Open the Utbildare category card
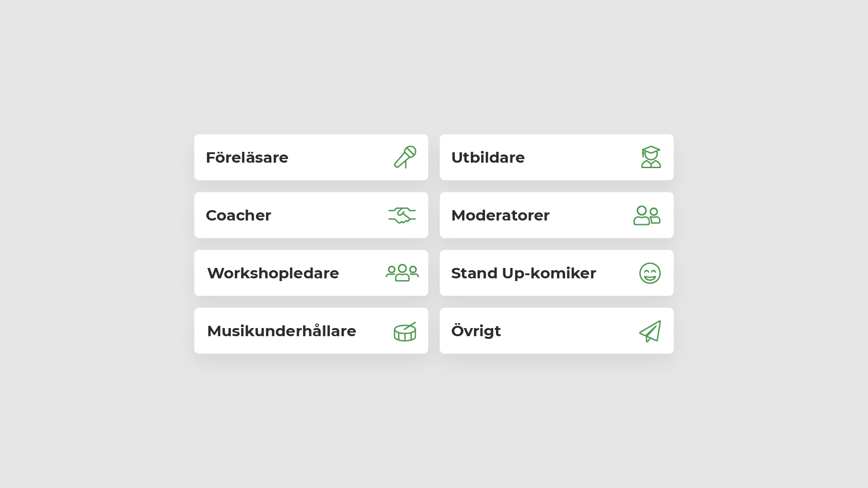 click(557, 157)
